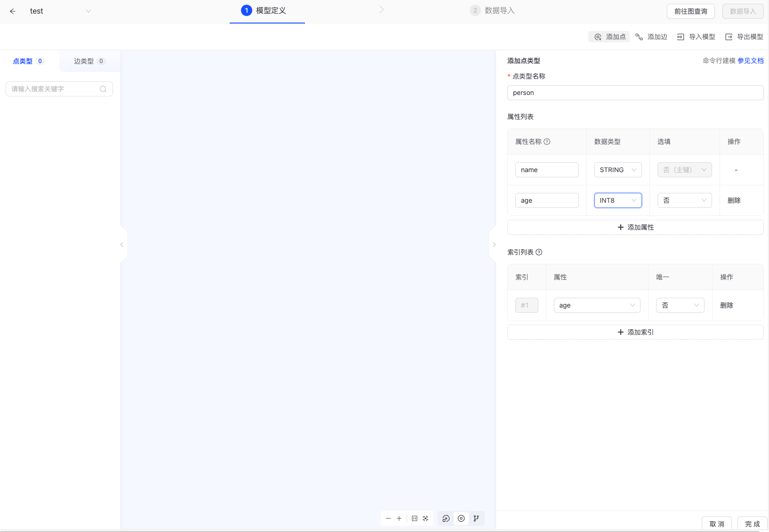Click the help icon beside 属性名称
769x532 pixels.
(547, 142)
